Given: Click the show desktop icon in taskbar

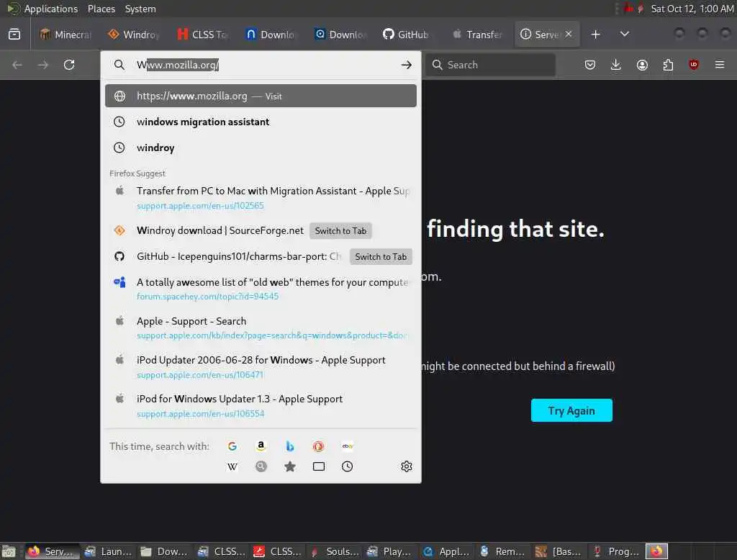Looking at the screenshot, I should [x=9, y=551].
